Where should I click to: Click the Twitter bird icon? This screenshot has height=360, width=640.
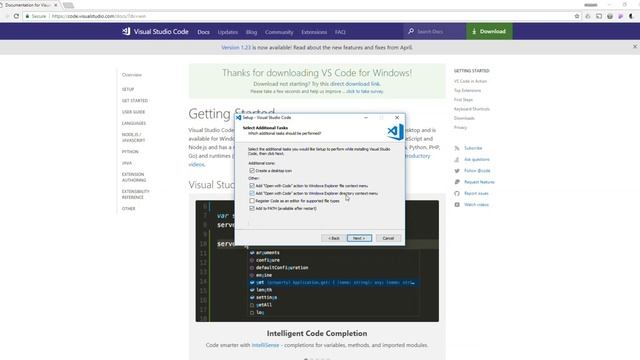coord(457,171)
